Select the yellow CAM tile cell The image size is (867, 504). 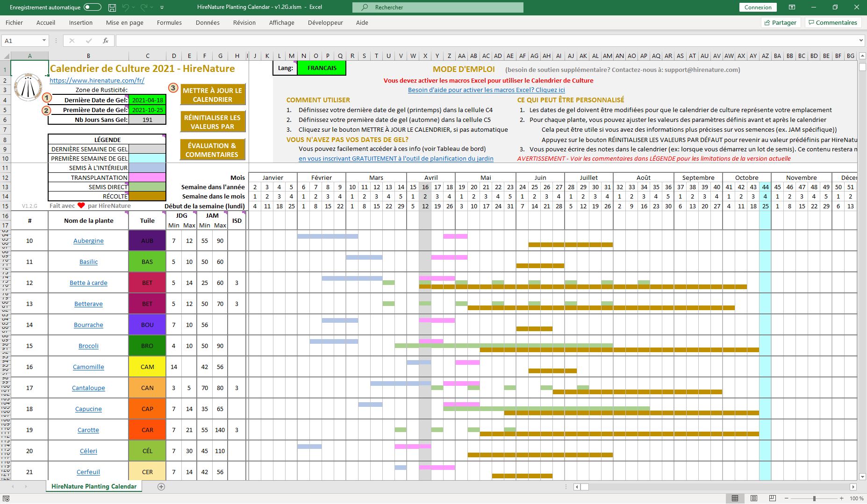tap(147, 367)
